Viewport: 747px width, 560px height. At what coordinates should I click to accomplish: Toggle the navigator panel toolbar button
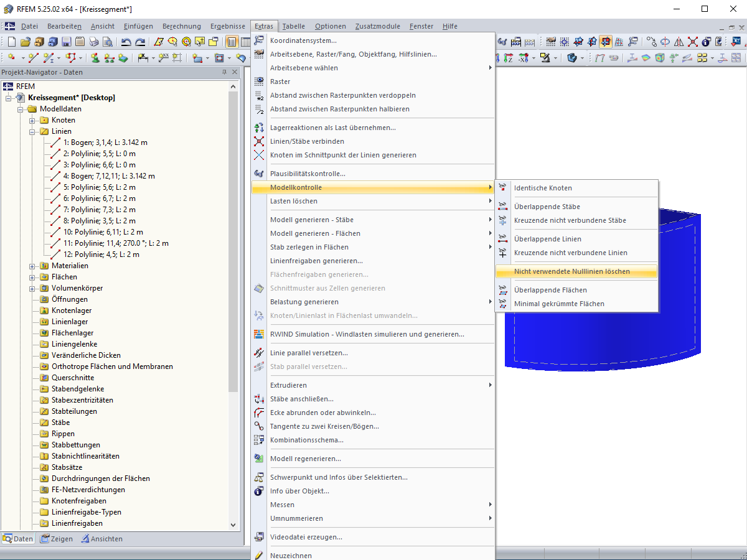click(x=232, y=42)
